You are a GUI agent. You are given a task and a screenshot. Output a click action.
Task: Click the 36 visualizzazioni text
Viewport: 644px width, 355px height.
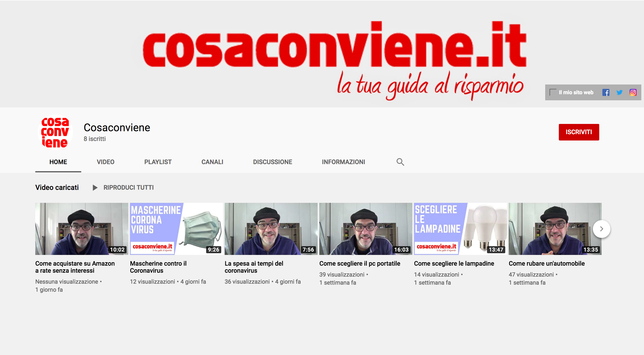(247, 282)
